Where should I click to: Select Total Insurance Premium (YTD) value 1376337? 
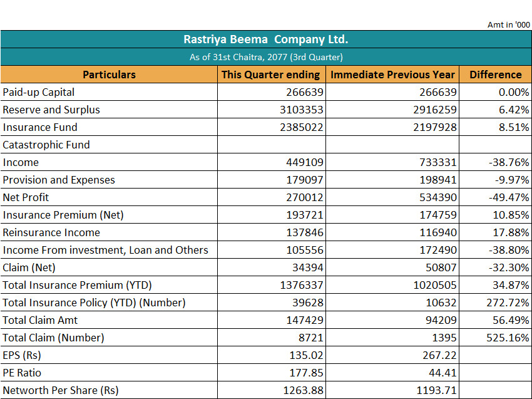(x=302, y=285)
